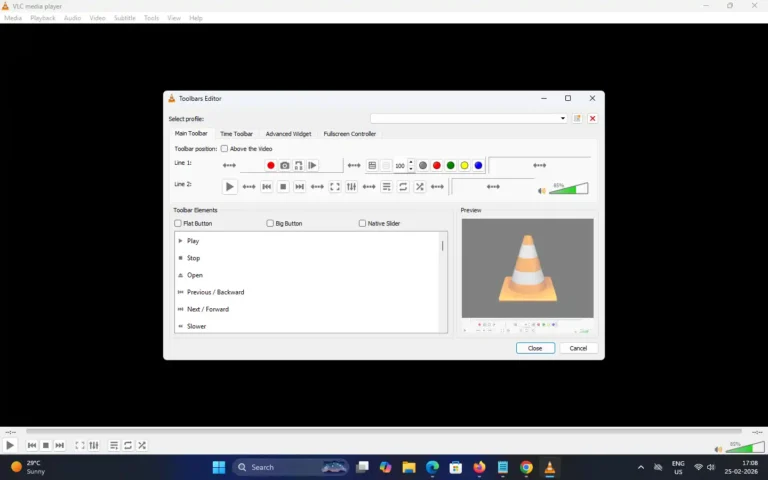The height and width of the screenshot is (480, 768).
Task: Click the Windows Start button
Action: [219, 467]
